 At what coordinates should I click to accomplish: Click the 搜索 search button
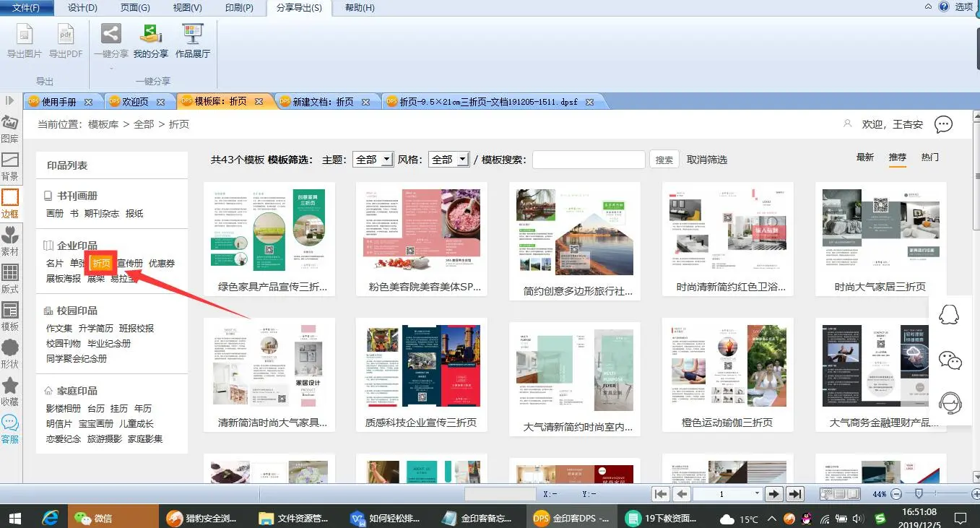(x=664, y=160)
